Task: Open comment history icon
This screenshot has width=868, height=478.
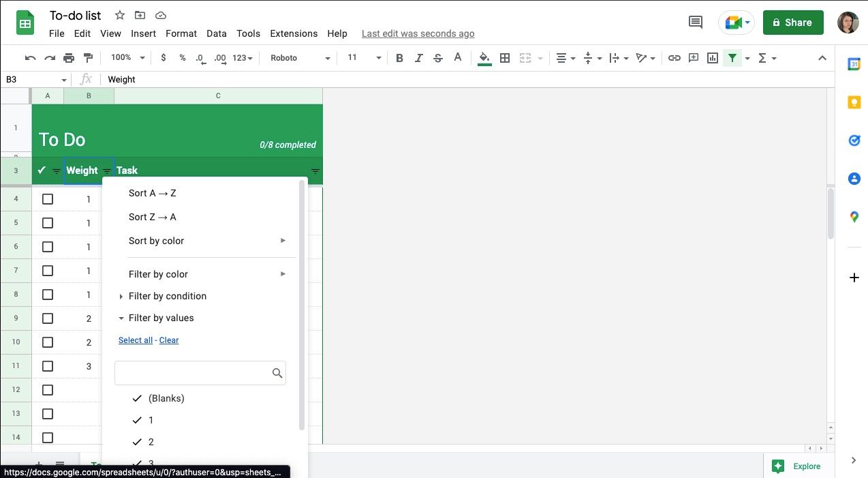Action: 696,22
